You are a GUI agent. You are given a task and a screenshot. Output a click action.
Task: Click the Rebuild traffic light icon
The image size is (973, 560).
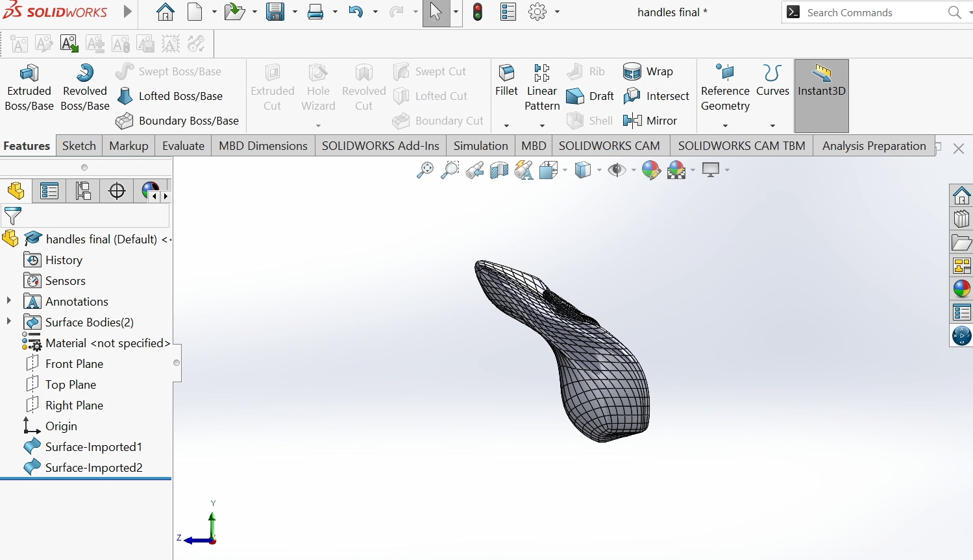478,12
